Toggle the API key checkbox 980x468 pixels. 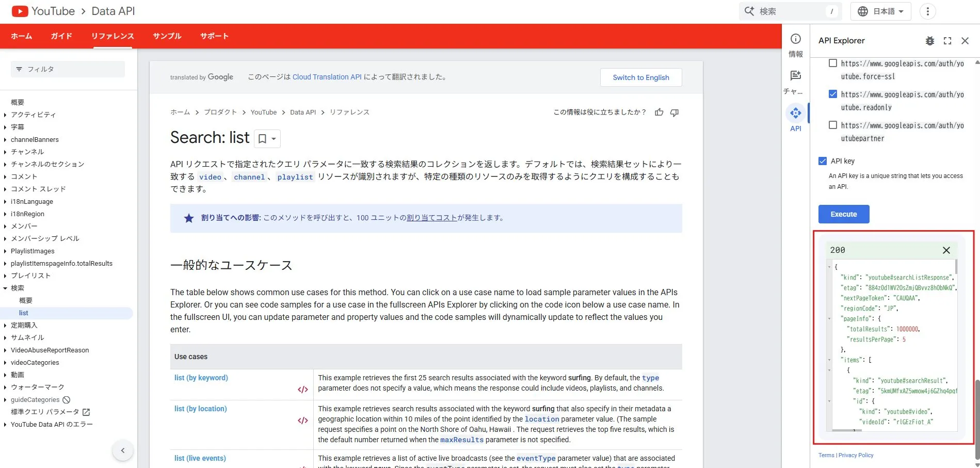(823, 161)
